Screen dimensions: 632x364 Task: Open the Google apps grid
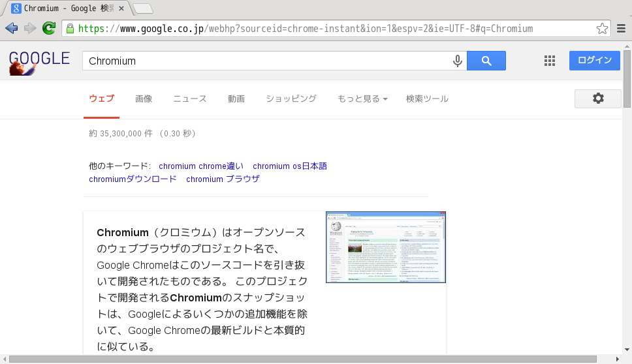(550, 61)
